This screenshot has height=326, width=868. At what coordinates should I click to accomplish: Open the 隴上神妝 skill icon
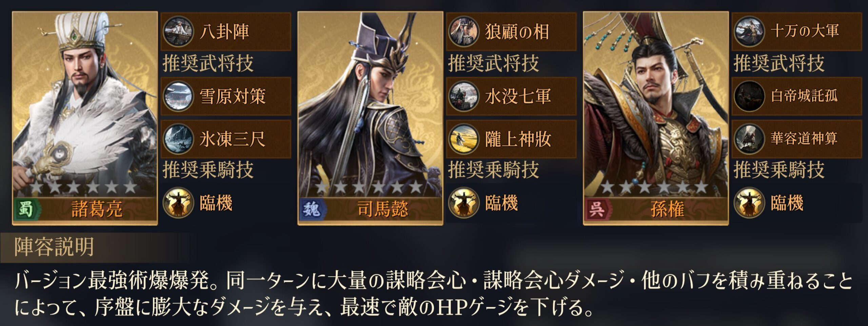pos(464,139)
